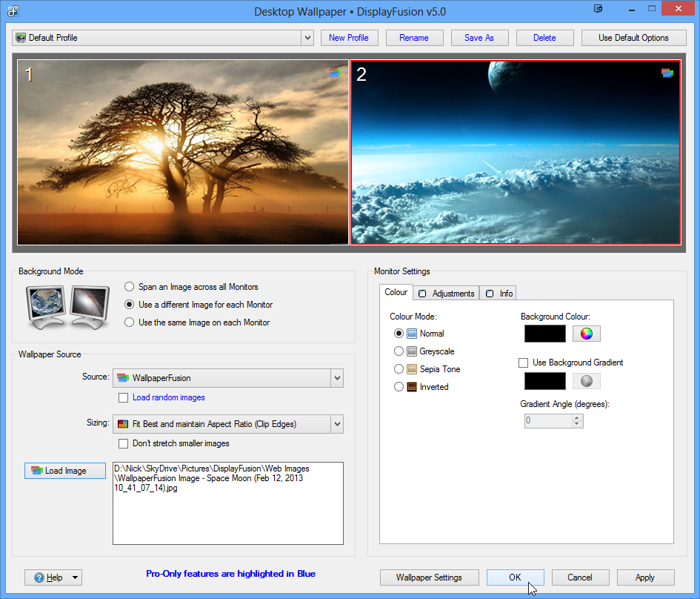The image size is (700, 599).
Task: Click the Default Profile icon in profile box
Action: (21, 38)
